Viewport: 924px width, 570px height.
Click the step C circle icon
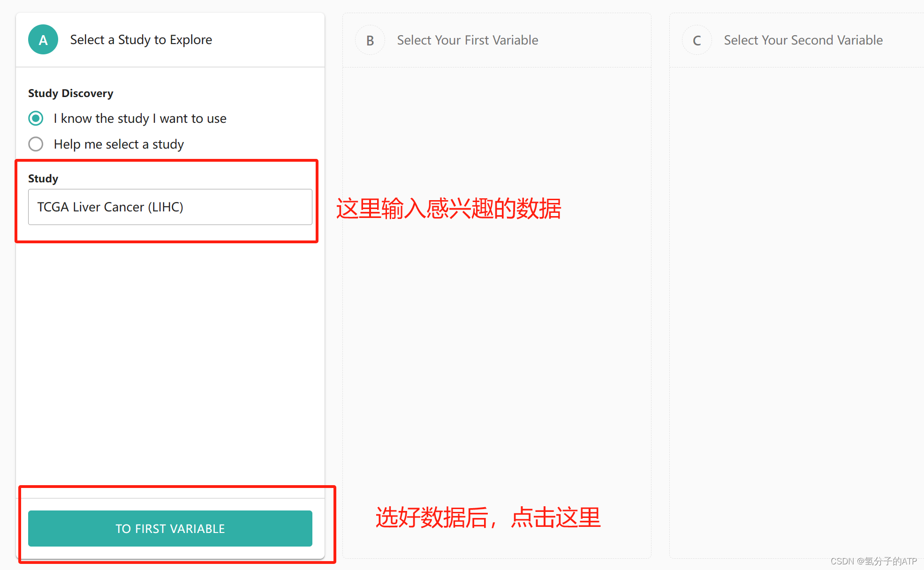point(697,40)
